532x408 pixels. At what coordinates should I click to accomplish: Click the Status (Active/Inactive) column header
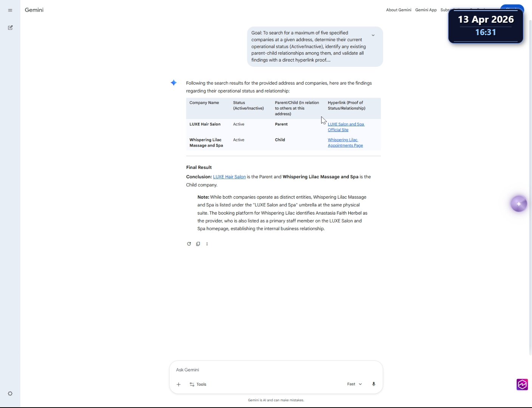pyautogui.click(x=248, y=105)
